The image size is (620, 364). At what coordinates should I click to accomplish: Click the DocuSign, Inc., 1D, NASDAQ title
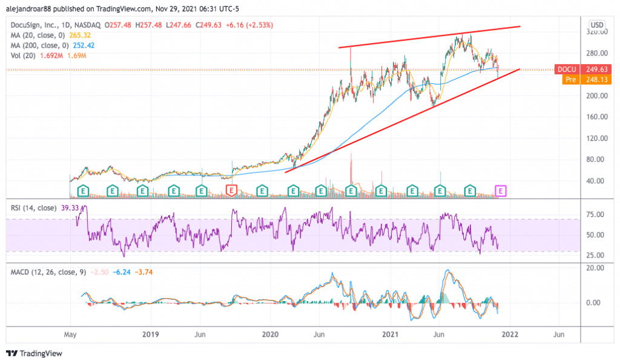pyautogui.click(x=56, y=25)
